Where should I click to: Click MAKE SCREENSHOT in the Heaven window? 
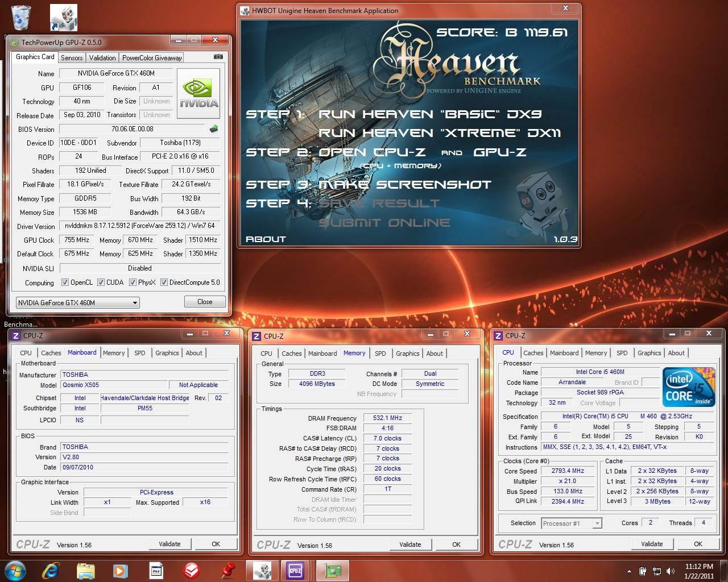(404, 185)
